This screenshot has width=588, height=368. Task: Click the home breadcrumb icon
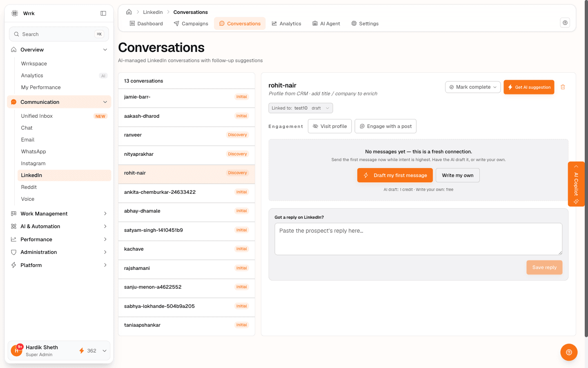coord(129,12)
